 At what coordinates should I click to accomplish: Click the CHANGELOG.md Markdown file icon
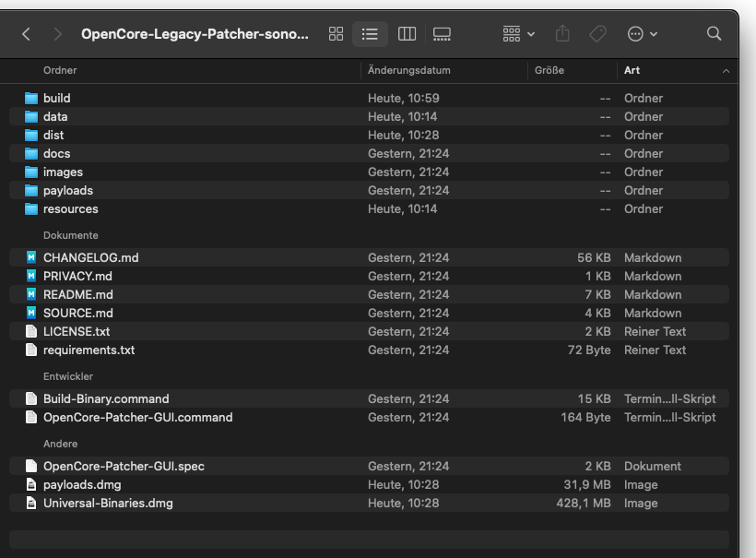coord(31,257)
